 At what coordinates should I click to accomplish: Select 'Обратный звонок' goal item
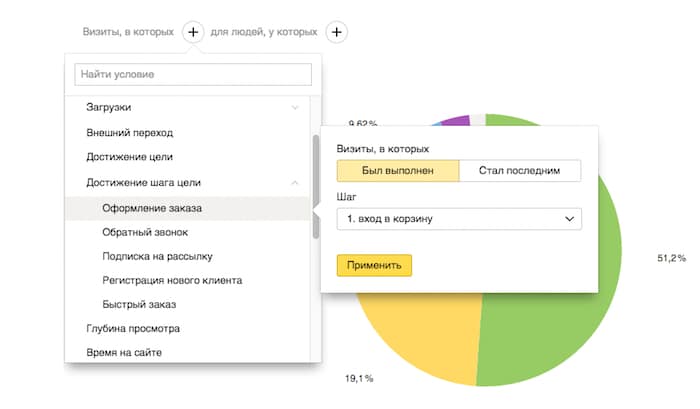(146, 232)
